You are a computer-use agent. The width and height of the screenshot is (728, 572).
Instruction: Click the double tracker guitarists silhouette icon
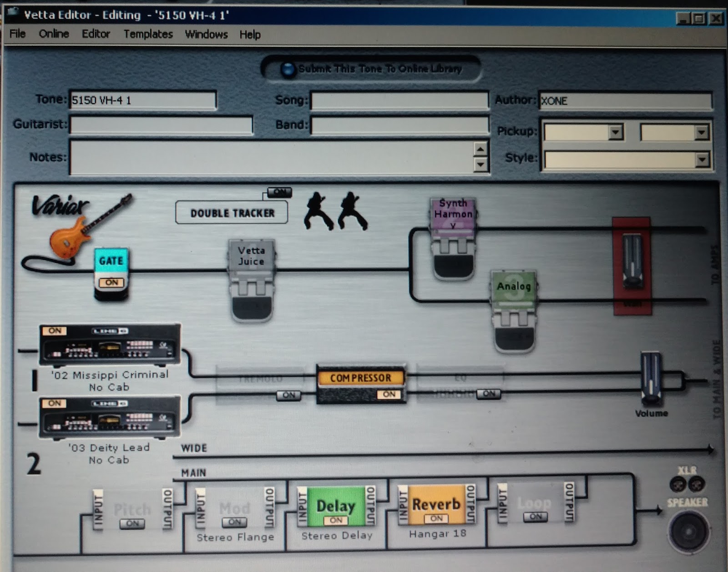tap(335, 211)
